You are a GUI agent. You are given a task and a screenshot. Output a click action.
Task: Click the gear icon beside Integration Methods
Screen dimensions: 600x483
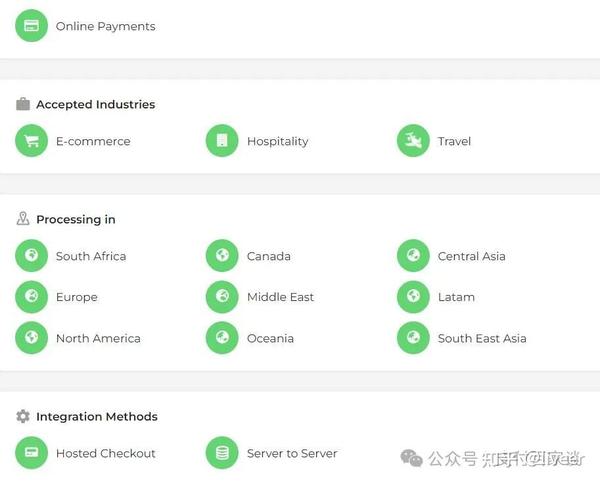coord(23,416)
